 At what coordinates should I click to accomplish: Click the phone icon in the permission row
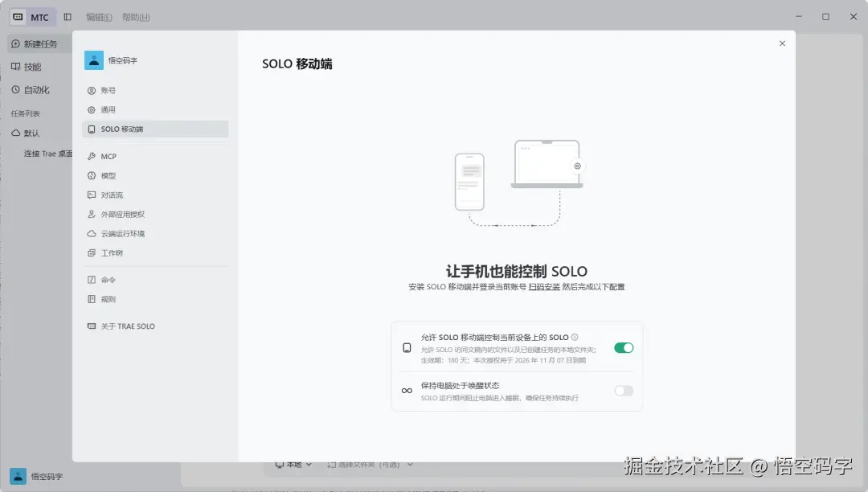(x=407, y=347)
